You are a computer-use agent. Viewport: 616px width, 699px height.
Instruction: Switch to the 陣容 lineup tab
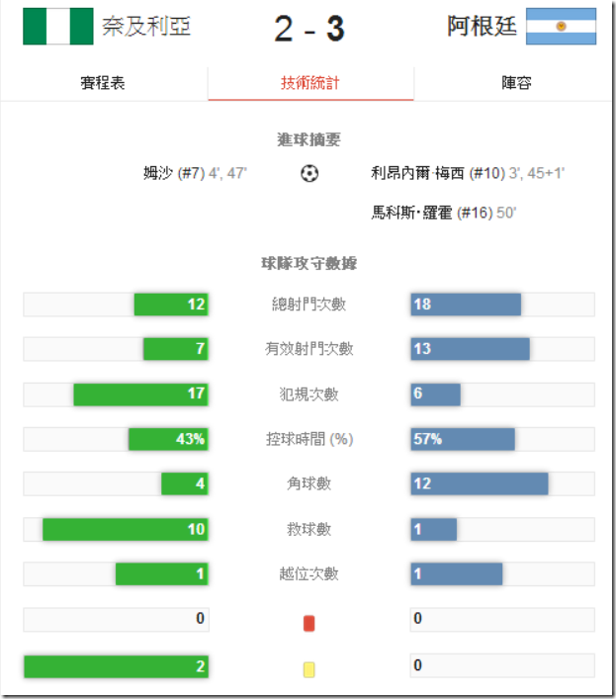pos(516,83)
